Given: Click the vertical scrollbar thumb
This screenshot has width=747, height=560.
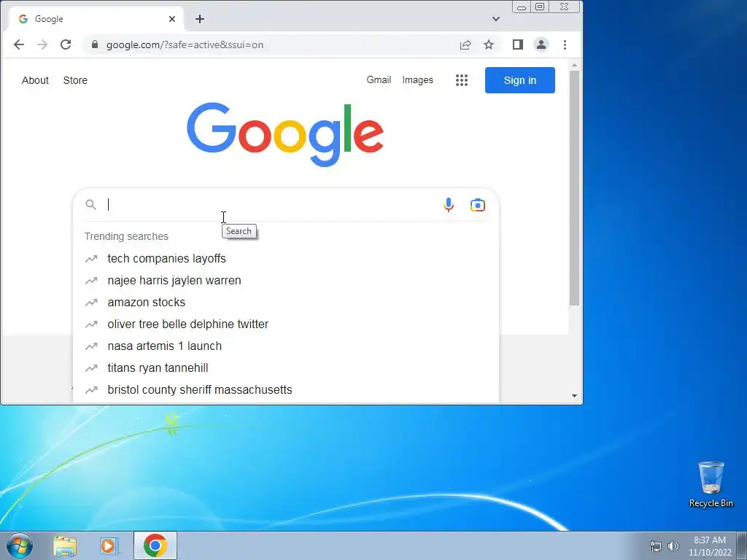Looking at the screenshot, I should point(575,188).
